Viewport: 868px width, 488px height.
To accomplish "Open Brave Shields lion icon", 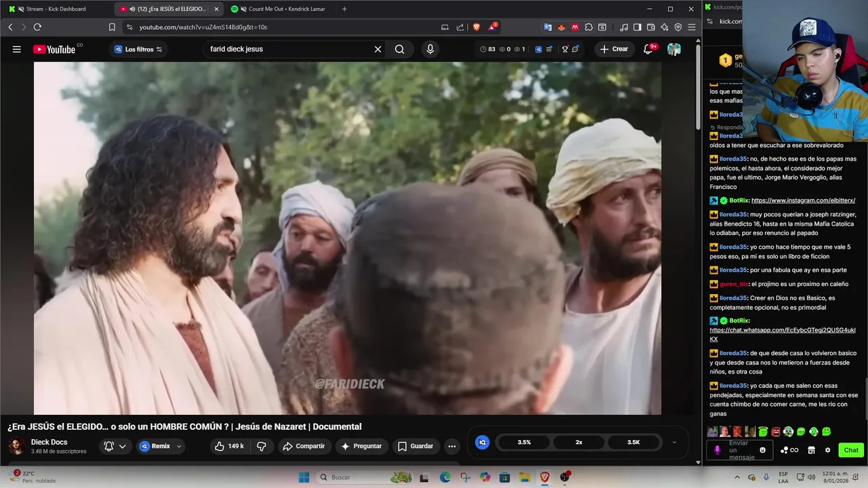I will pyautogui.click(x=476, y=27).
